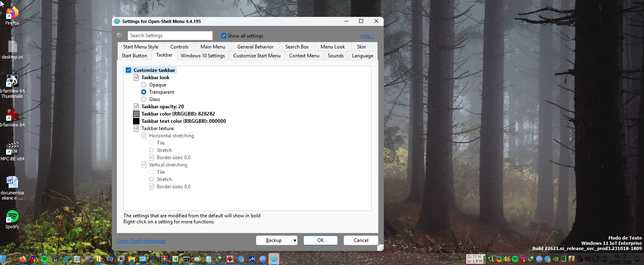
Task: Click the Horizontal stretching setting row
Action: [x=171, y=136]
